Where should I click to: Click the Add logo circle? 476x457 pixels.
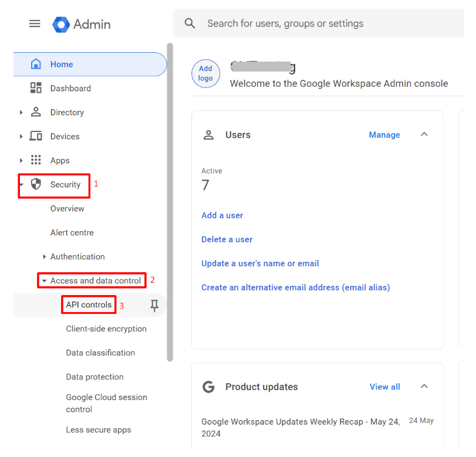pyautogui.click(x=205, y=73)
